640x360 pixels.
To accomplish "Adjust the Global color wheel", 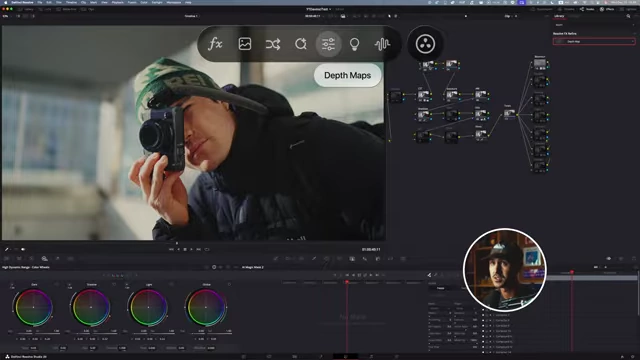I will click(x=206, y=307).
